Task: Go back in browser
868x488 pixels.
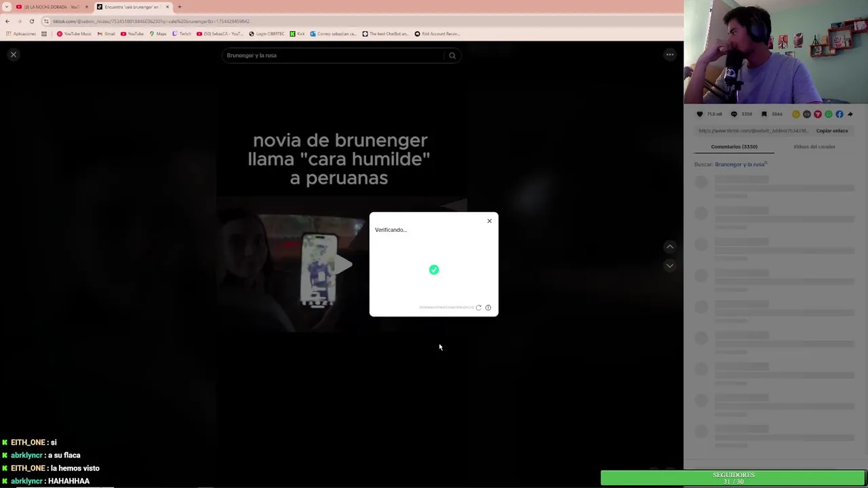Action: [7, 21]
